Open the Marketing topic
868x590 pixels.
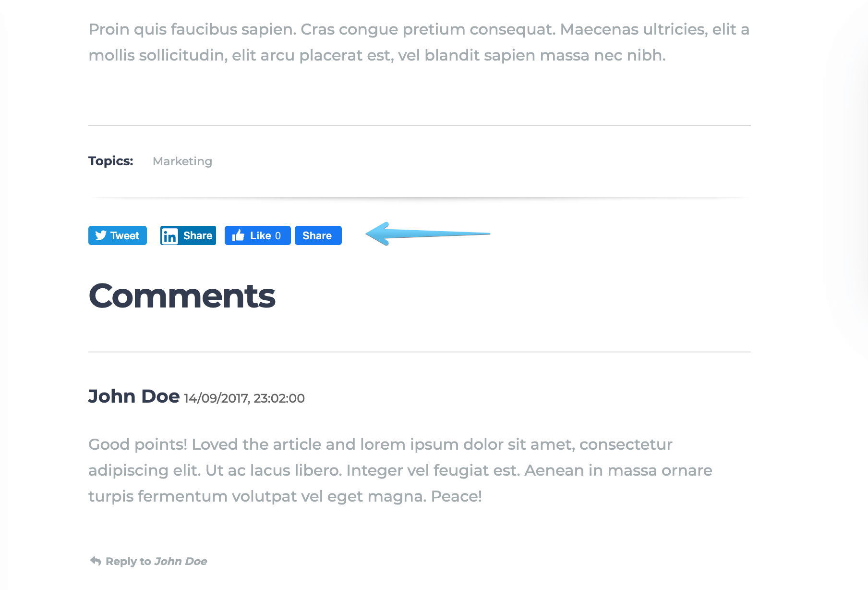[x=182, y=161]
